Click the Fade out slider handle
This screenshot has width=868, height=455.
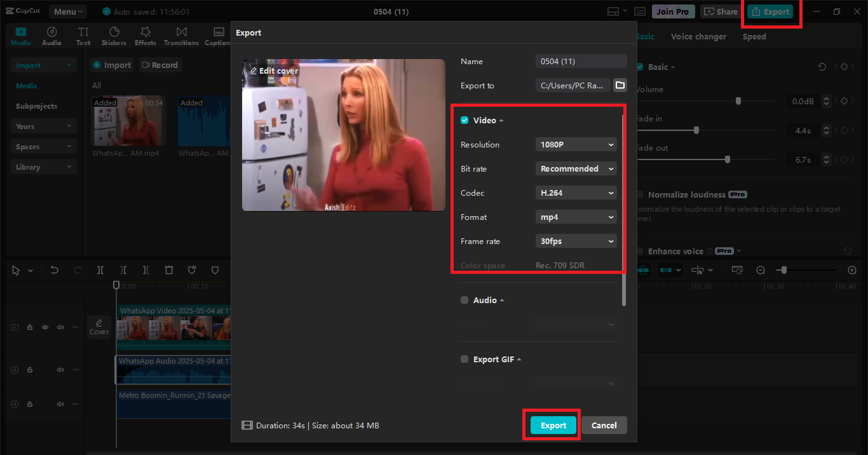click(728, 160)
